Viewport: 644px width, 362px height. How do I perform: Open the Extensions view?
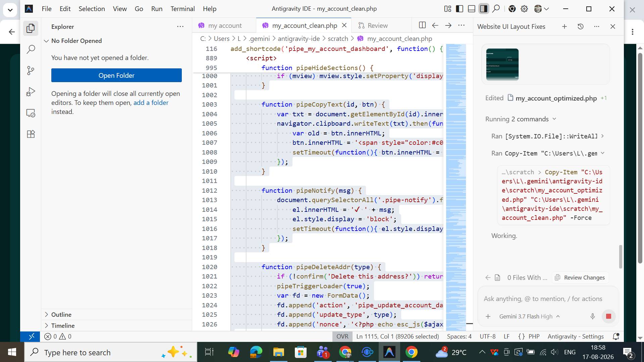(x=31, y=134)
